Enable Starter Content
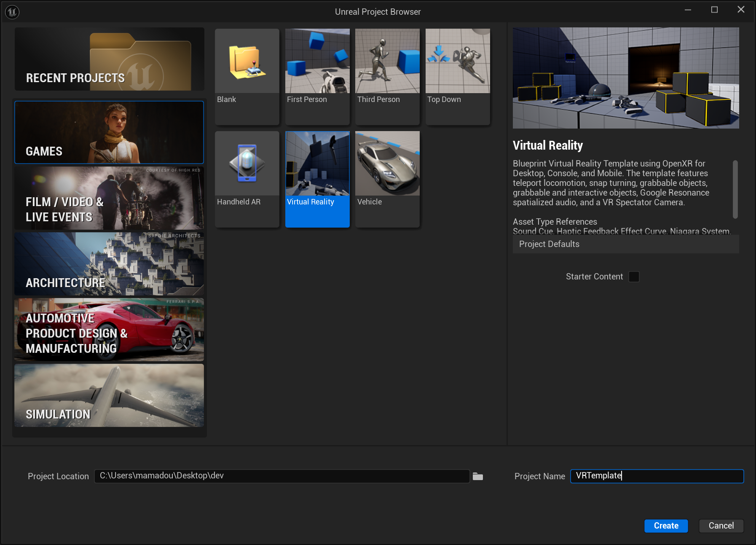756x545 pixels. coord(634,277)
